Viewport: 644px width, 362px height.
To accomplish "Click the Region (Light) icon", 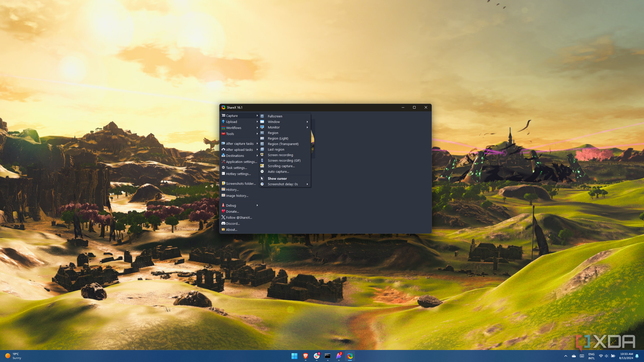I will pos(262,138).
